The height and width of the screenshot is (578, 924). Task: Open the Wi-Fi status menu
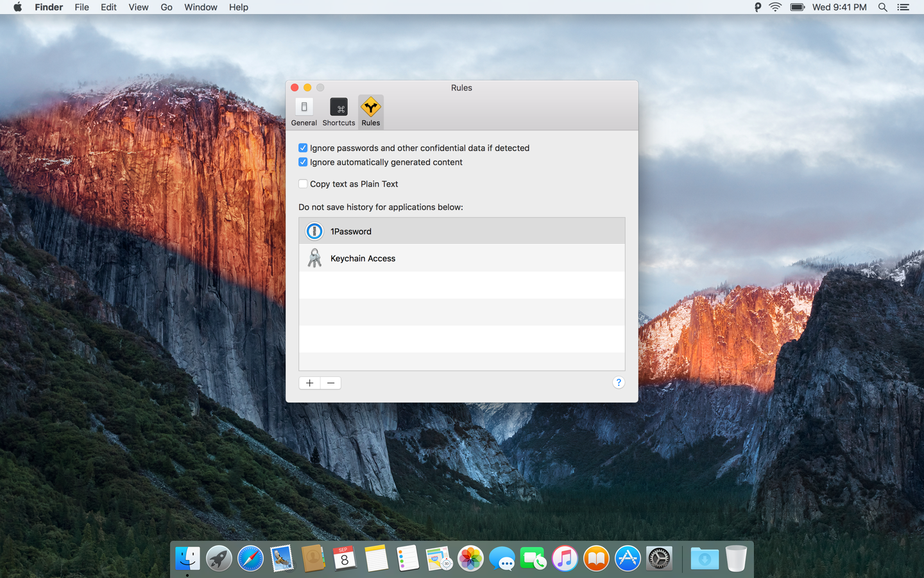775,7
